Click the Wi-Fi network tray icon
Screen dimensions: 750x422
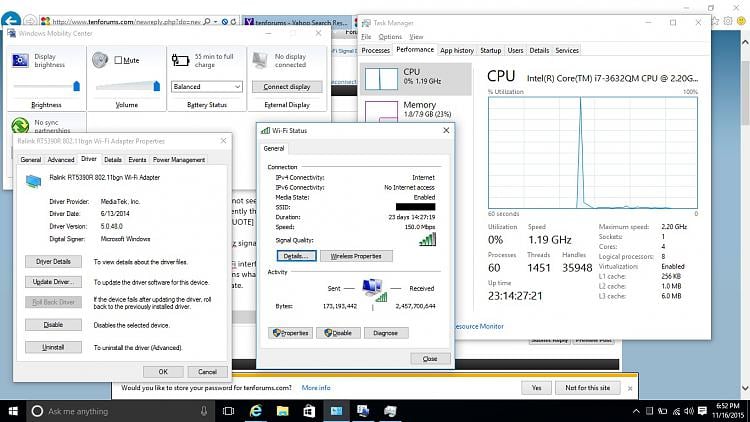click(x=676, y=411)
